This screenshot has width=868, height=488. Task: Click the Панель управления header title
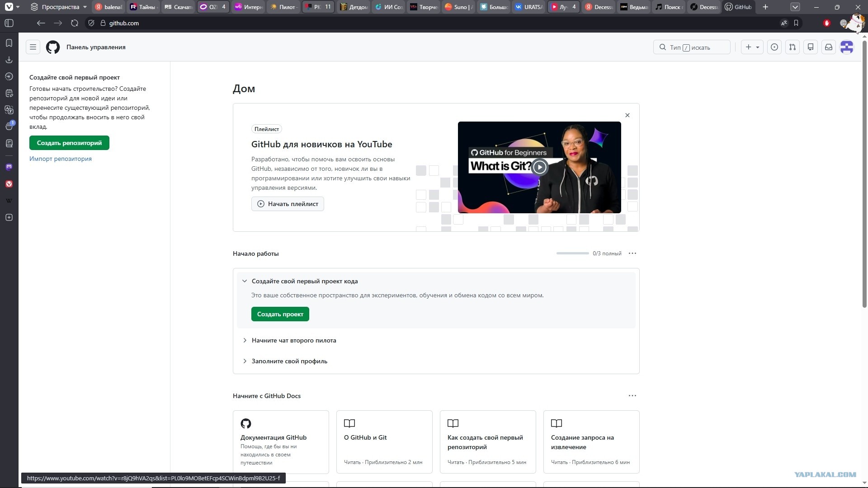pyautogui.click(x=96, y=47)
